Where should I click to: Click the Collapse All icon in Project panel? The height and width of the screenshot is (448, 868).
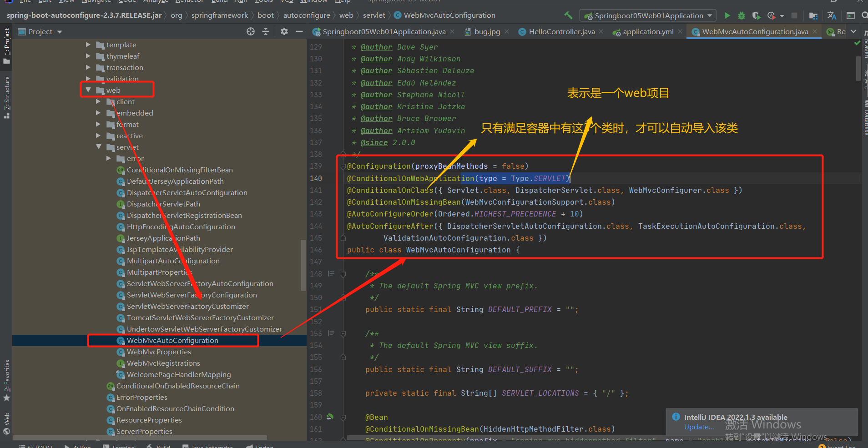[266, 31]
